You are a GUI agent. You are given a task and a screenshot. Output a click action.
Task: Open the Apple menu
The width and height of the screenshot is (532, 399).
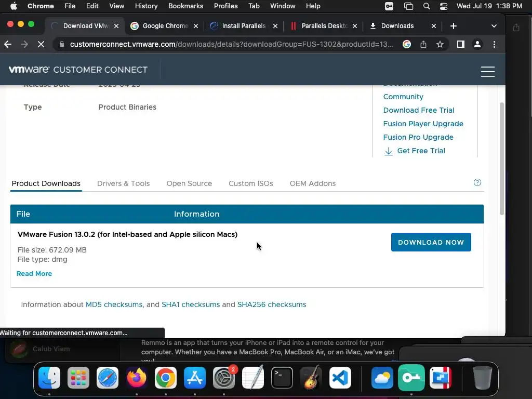click(14, 6)
